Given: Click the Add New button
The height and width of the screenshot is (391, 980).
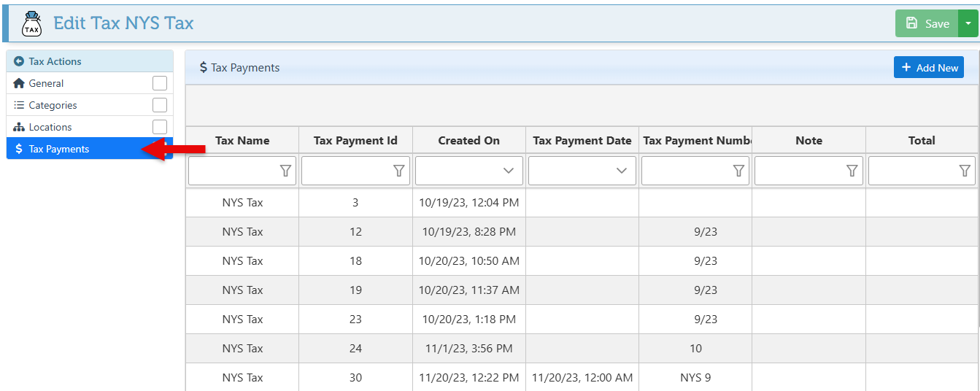Looking at the screenshot, I should [x=928, y=68].
